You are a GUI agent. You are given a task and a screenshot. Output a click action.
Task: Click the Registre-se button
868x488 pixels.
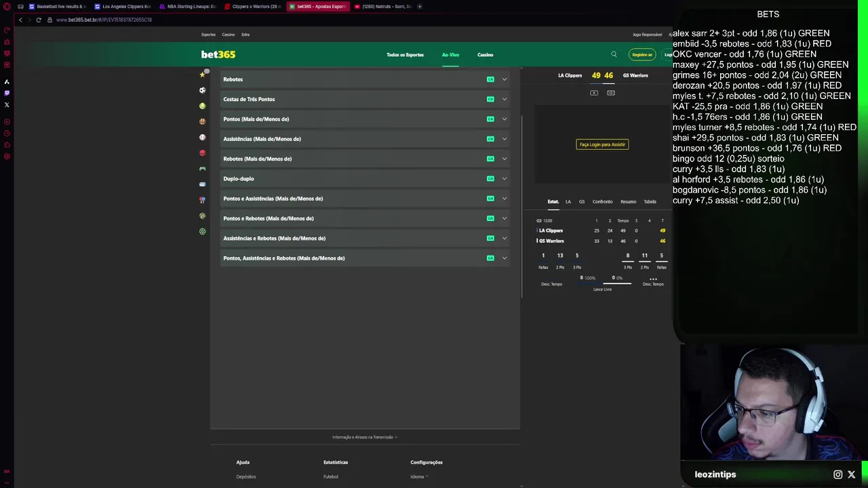[x=642, y=54]
